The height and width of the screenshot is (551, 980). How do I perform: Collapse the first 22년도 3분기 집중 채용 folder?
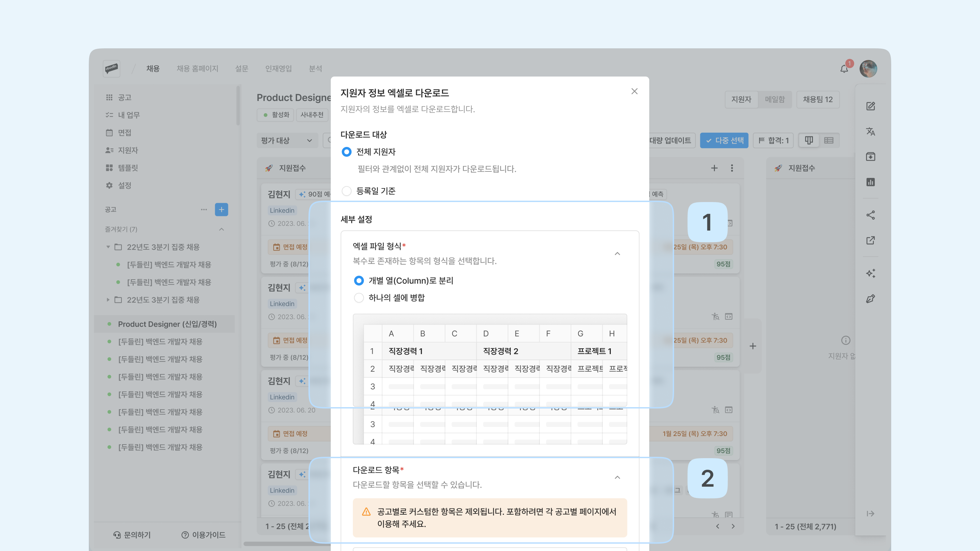tap(108, 247)
